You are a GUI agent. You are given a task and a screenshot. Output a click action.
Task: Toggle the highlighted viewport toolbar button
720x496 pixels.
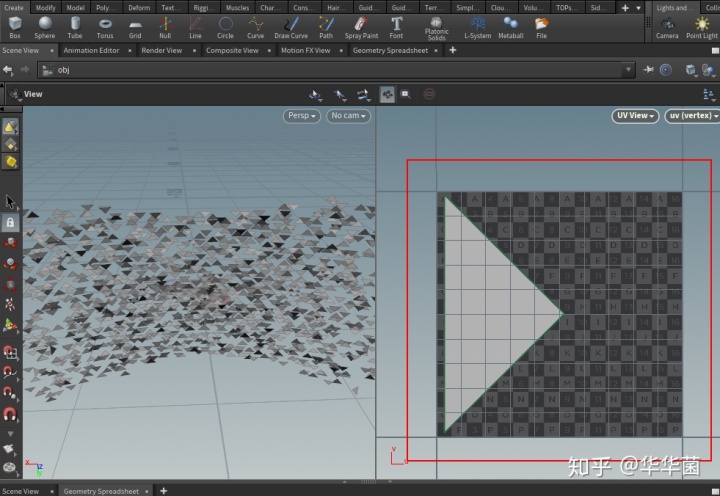[387, 94]
